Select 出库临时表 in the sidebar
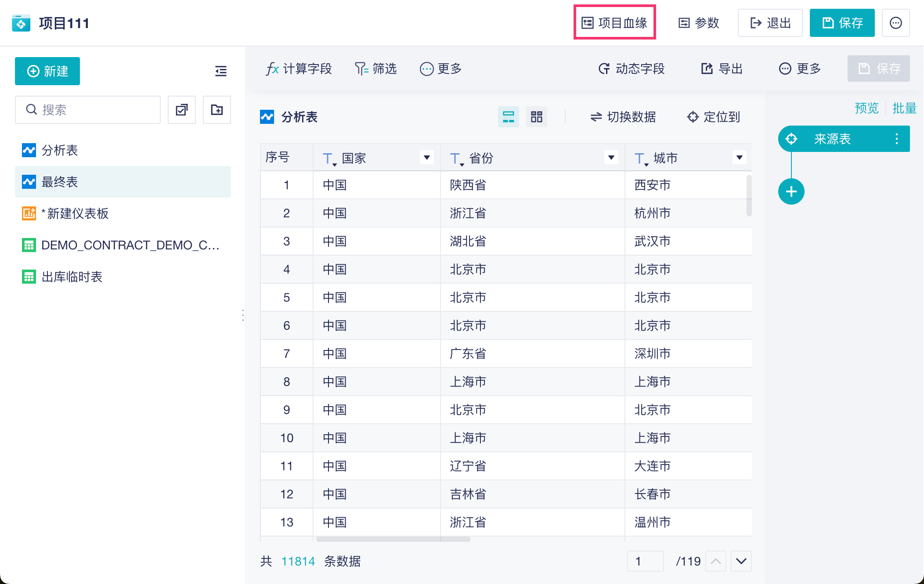 [x=72, y=277]
